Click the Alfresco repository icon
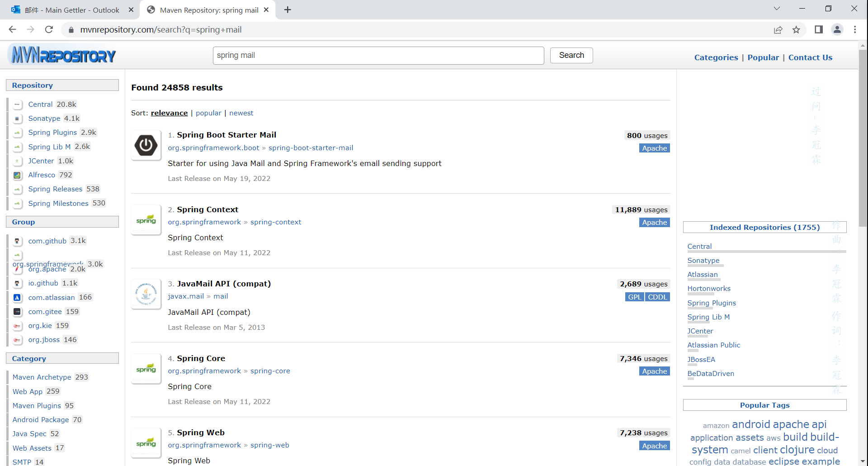The height and width of the screenshot is (466, 868). click(x=17, y=175)
